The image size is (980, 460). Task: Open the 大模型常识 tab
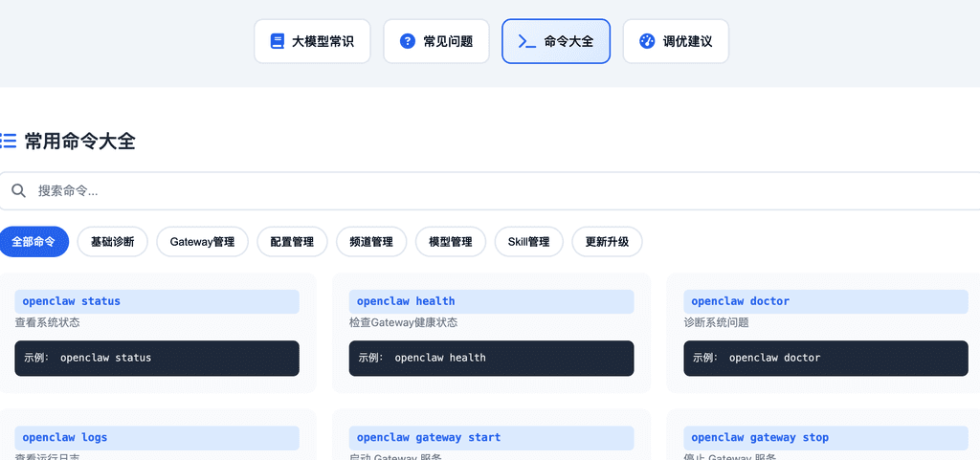click(x=312, y=41)
